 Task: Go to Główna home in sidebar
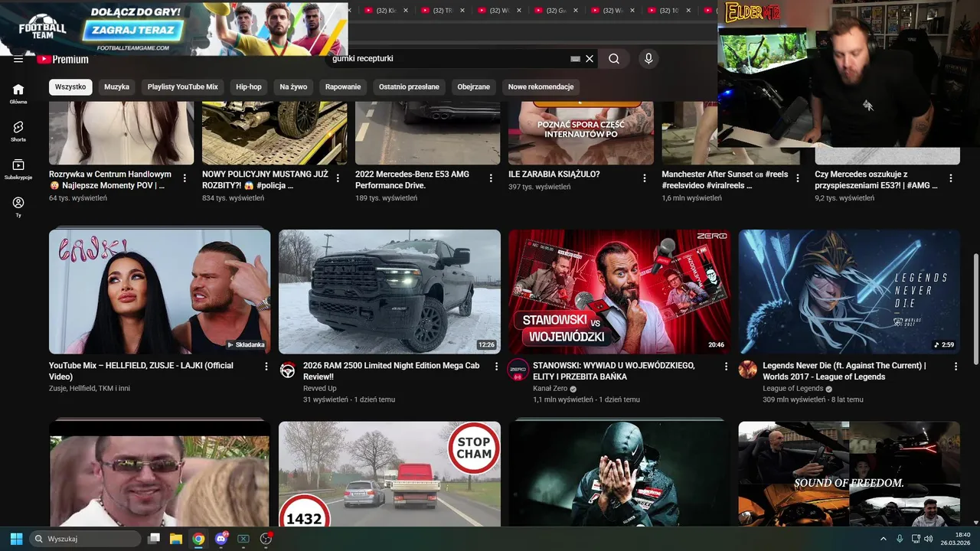coord(18,93)
